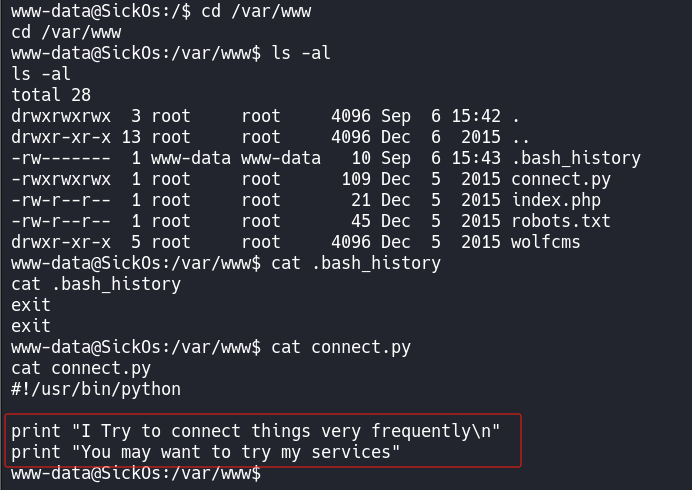Viewport: 692px width, 490px height.
Task: Click the final empty shell prompt at bottom
Action: point(136,473)
